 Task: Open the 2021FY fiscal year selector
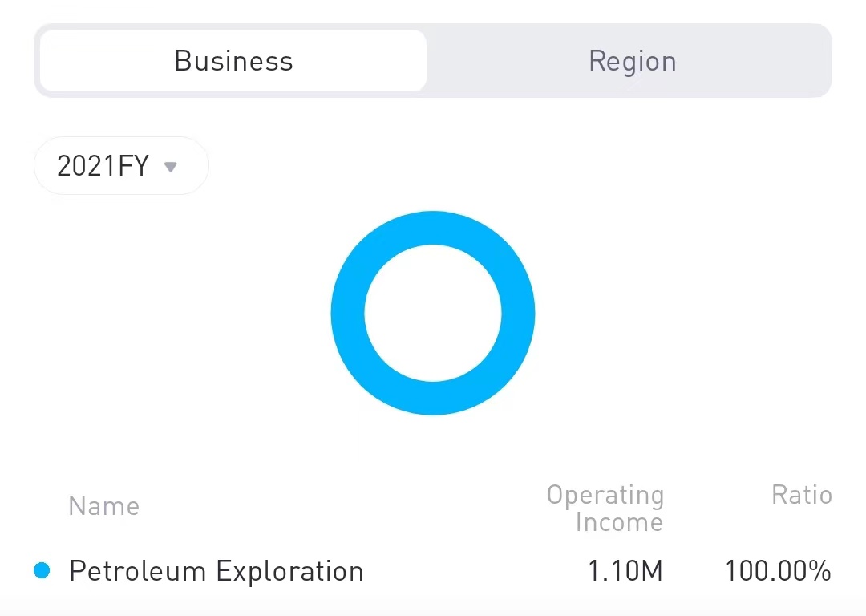pyautogui.click(x=120, y=166)
